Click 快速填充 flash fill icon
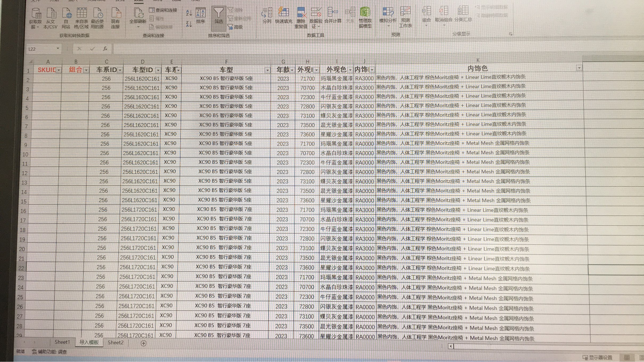 coord(284,15)
